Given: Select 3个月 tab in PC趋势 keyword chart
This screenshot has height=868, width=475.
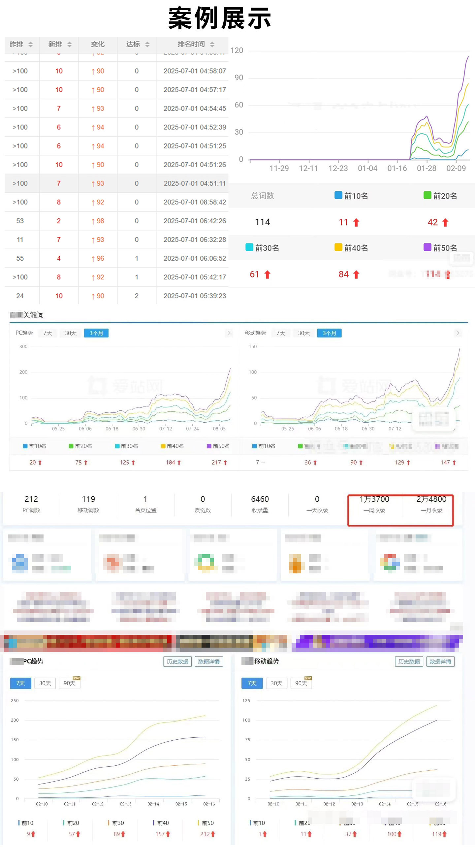Looking at the screenshot, I should pos(96,333).
